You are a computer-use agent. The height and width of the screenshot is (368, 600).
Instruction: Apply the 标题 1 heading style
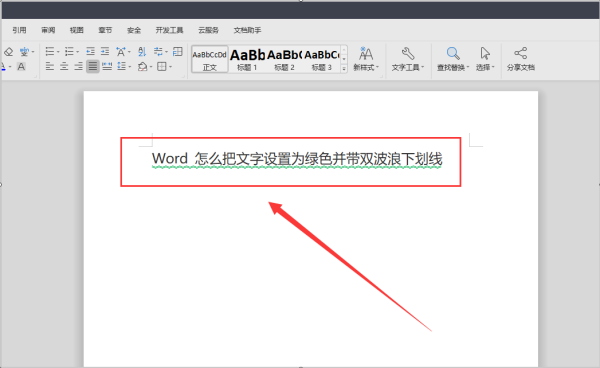tap(247, 60)
